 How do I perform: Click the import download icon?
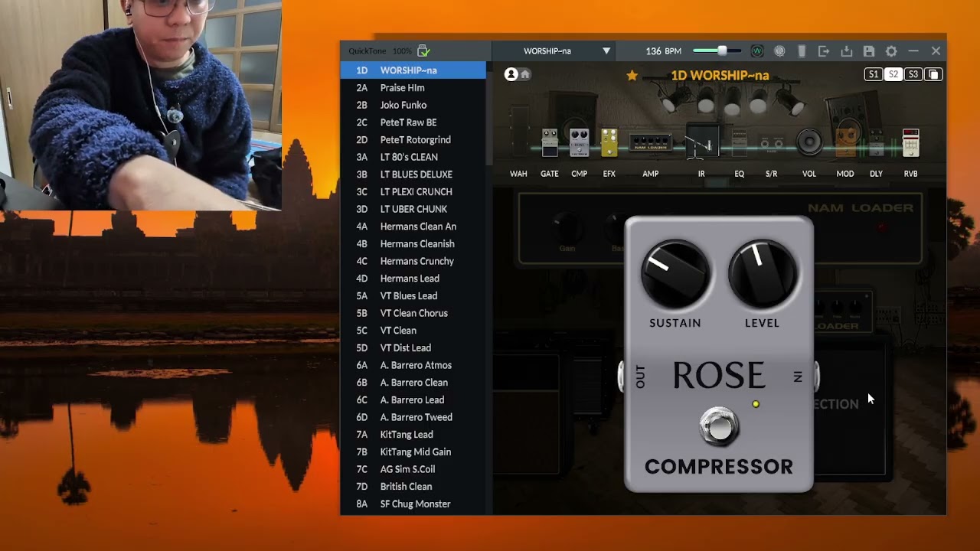pyautogui.click(x=846, y=51)
